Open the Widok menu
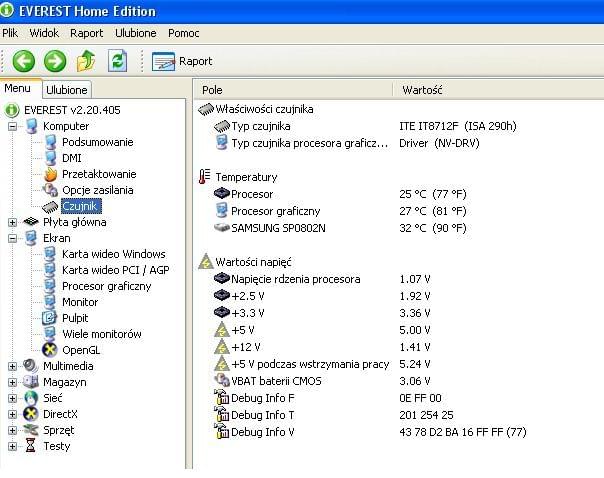Image resolution: width=604 pixels, height=478 pixels. tap(44, 33)
